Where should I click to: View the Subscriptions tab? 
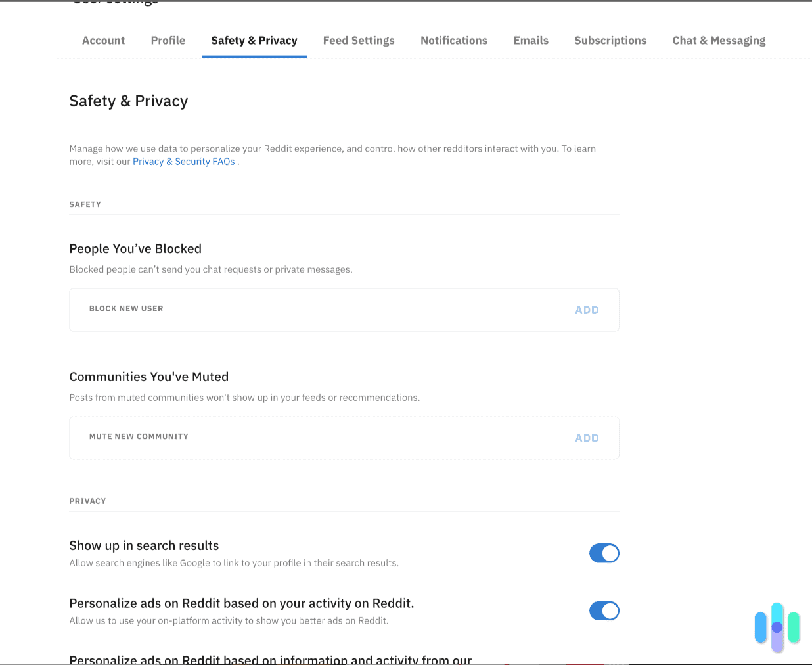click(610, 40)
